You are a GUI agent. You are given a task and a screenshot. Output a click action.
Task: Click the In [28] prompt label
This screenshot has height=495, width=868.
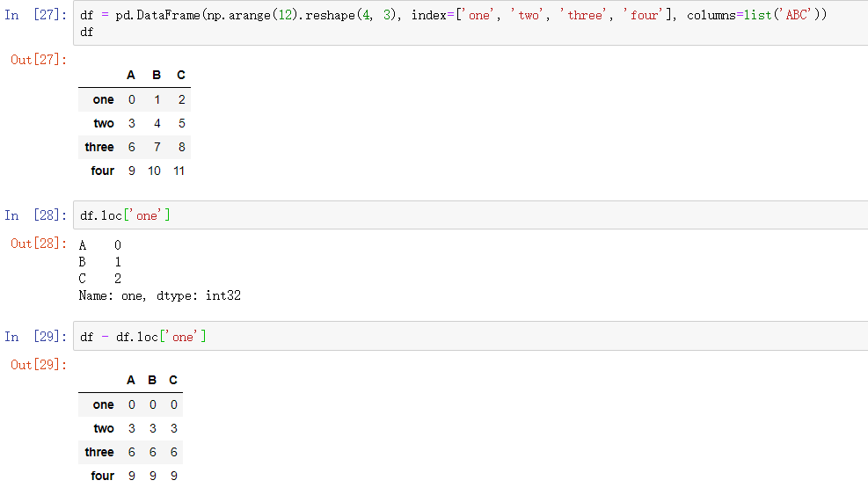tap(35, 215)
